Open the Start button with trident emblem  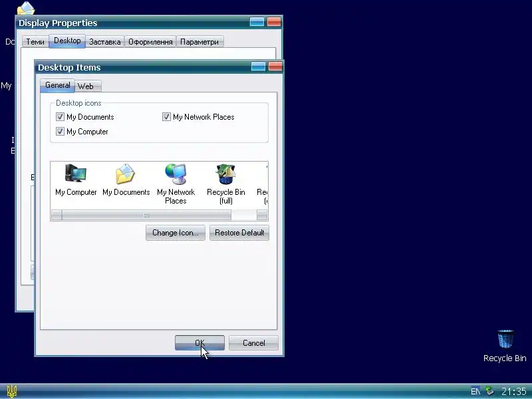pyautogui.click(x=12, y=391)
